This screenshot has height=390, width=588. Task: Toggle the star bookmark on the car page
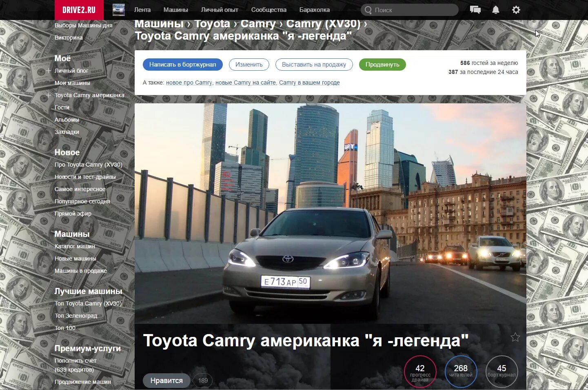pyautogui.click(x=515, y=337)
